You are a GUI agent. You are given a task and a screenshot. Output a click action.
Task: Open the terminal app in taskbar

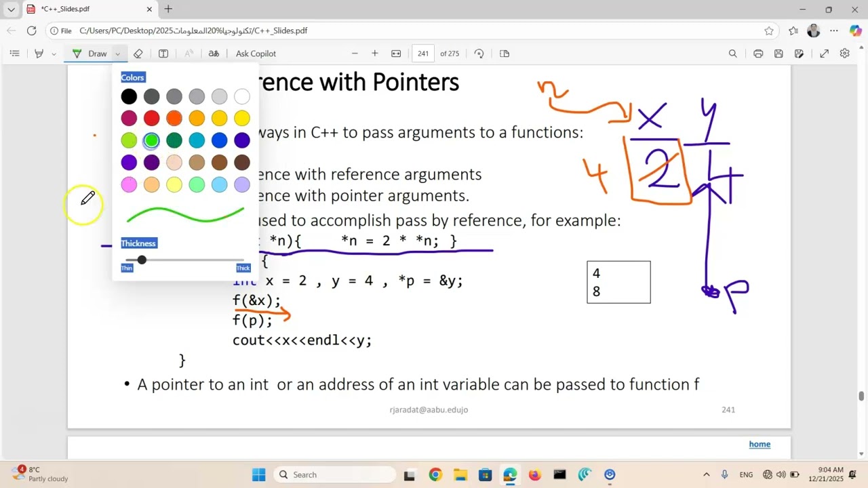coord(559,474)
